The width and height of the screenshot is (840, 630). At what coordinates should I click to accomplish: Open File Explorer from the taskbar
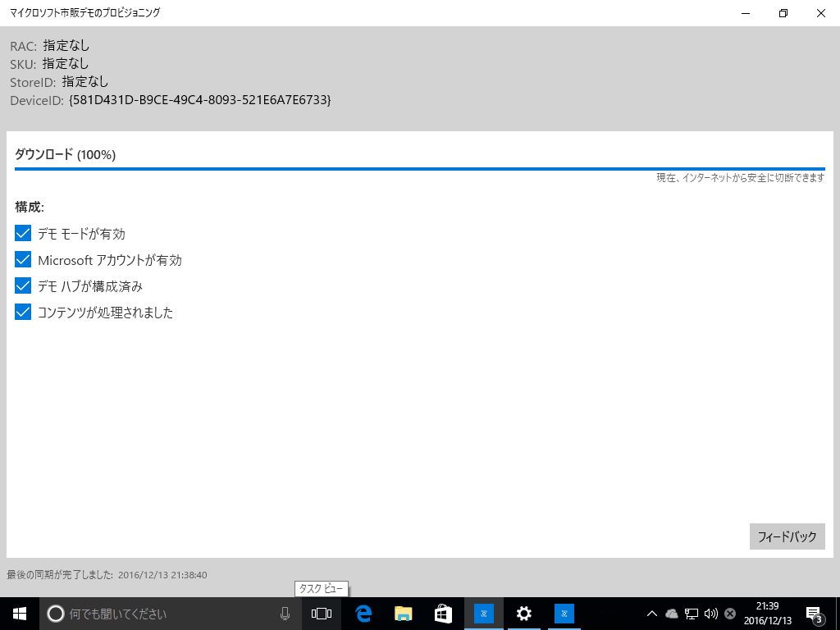(404, 614)
